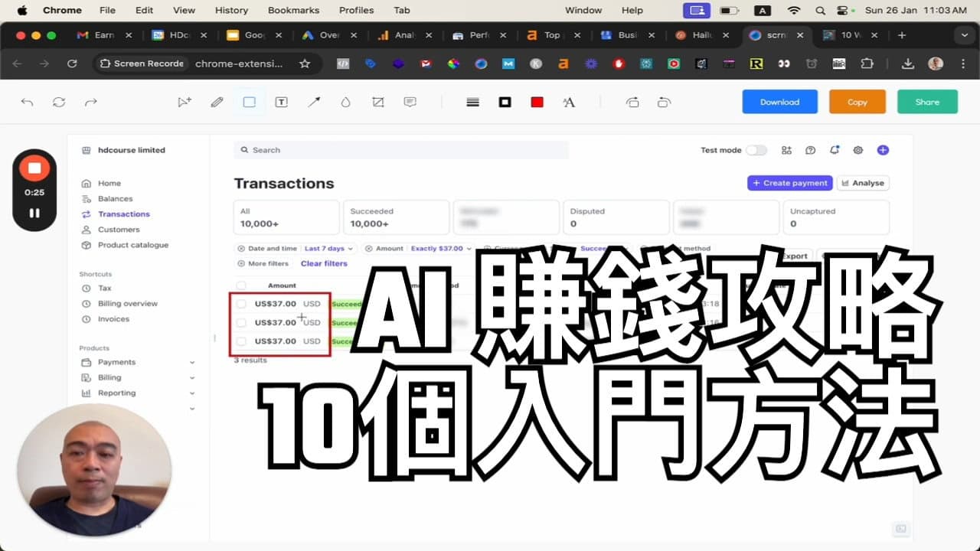Select the Amount column header checkbox
The width and height of the screenshot is (980, 551).
pyautogui.click(x=241, y=285)
